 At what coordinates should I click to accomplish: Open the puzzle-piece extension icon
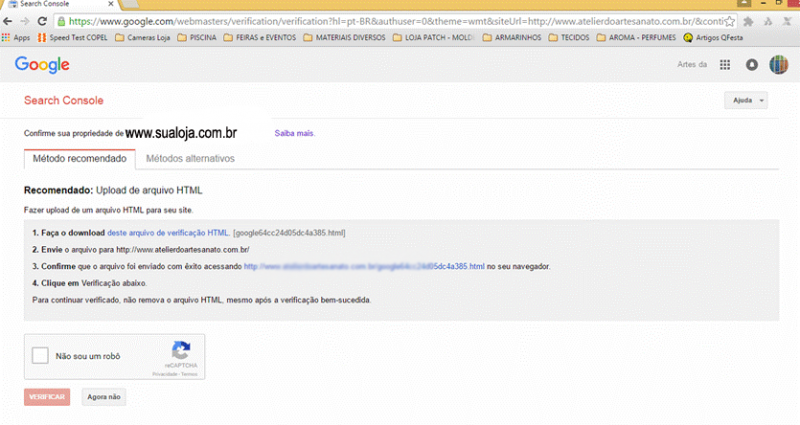748,21
